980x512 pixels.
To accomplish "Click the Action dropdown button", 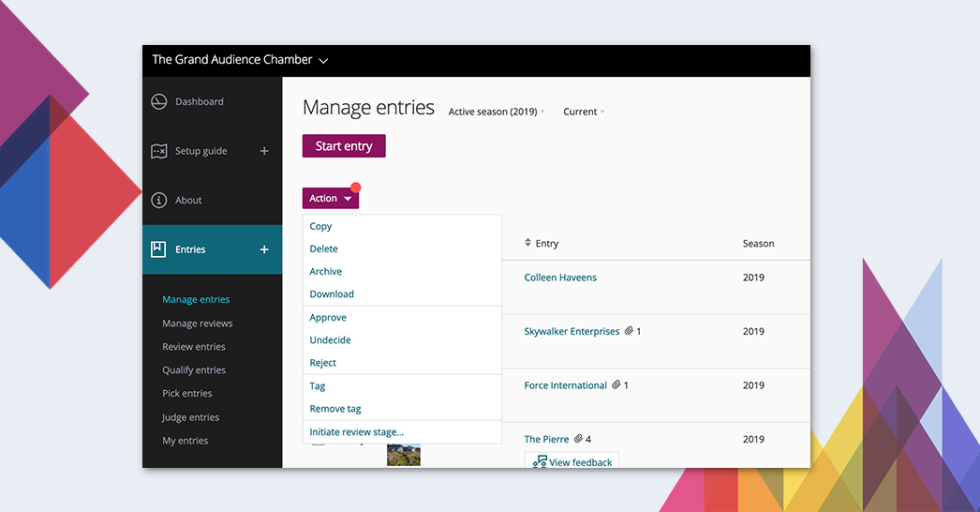I will pyautogui.click(x=331, y=199).
